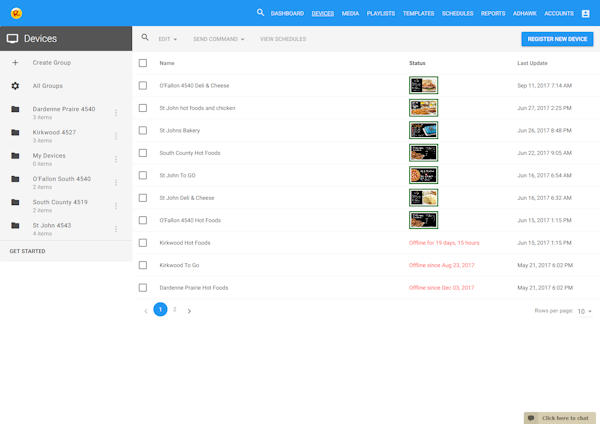
Task: Go to the Dashboard tab
Action: tap(287, 13)
